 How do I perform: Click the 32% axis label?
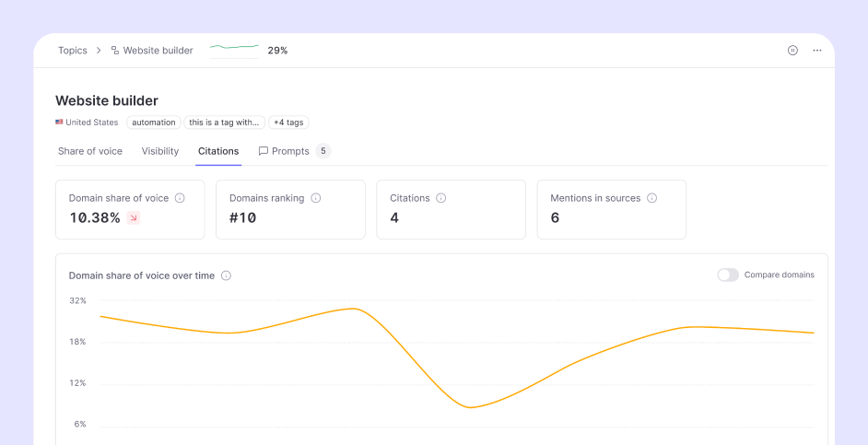tap(77, 300)
